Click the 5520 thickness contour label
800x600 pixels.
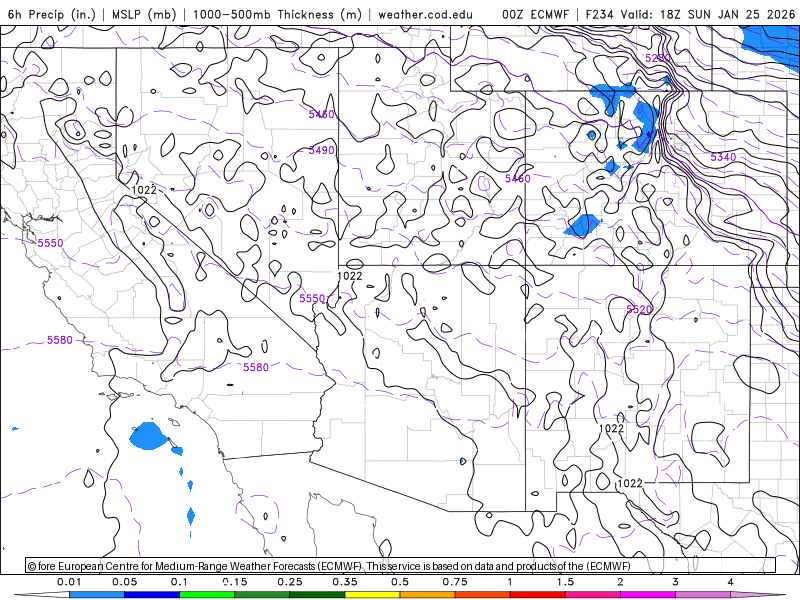point(639,309)
